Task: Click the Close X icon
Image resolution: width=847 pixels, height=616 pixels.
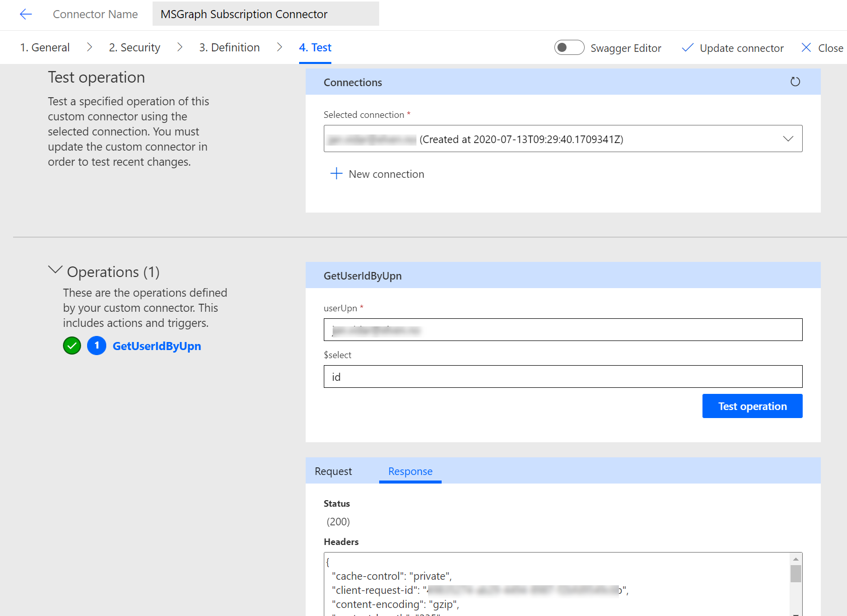Action: pos(806,48)
